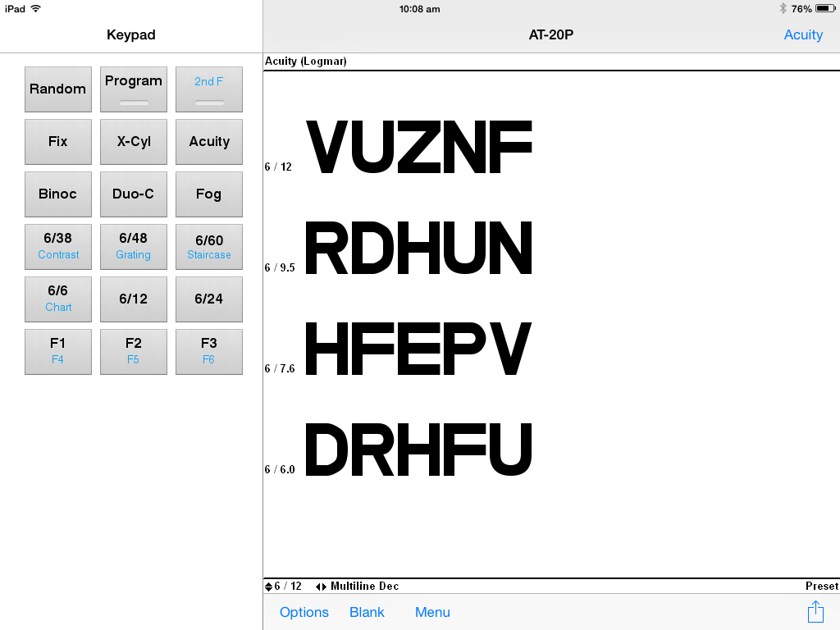Tap the Preset status label

pos(822,586)
